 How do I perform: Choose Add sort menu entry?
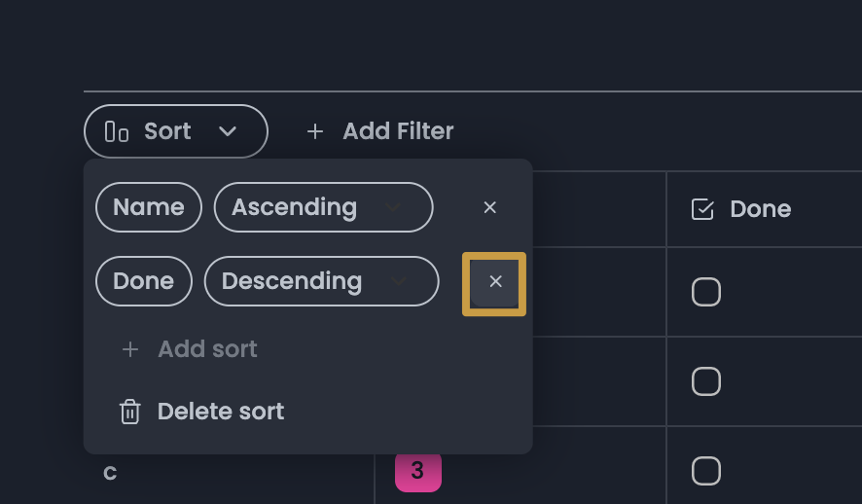point(207,349)
